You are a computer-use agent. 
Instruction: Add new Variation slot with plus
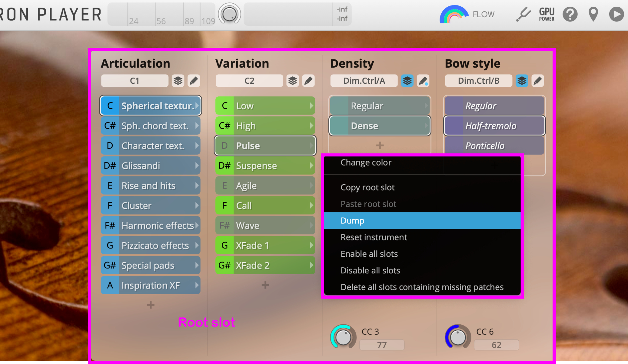(x=265, y=285)
